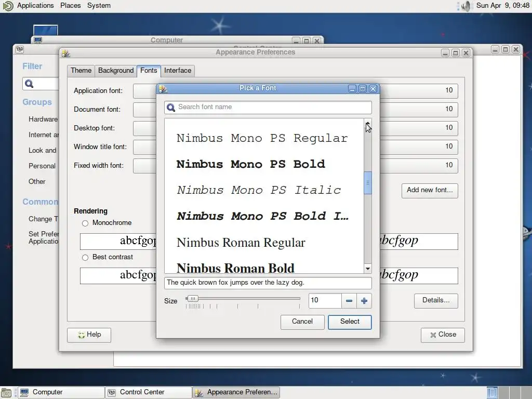Switch to Control Center in taskbar
This screenshot has height=399, width=532.
pos(149,393)
